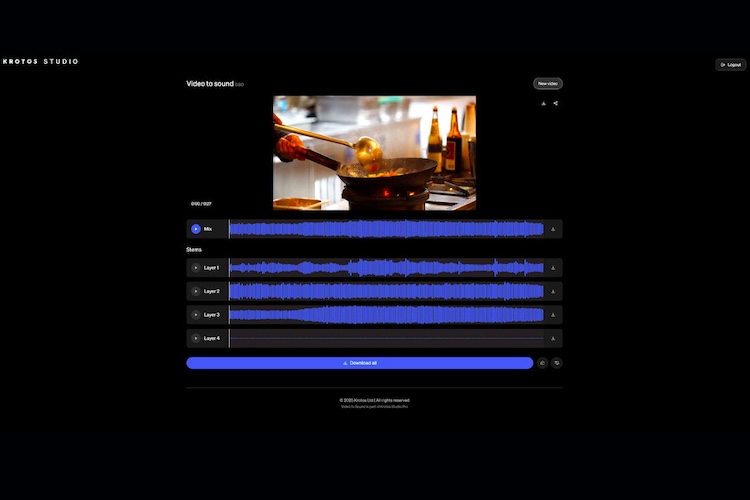This screenshot has height=500, width=750.
Task: Start a New video
Action: pyautogui.click(x=547, y=84)
